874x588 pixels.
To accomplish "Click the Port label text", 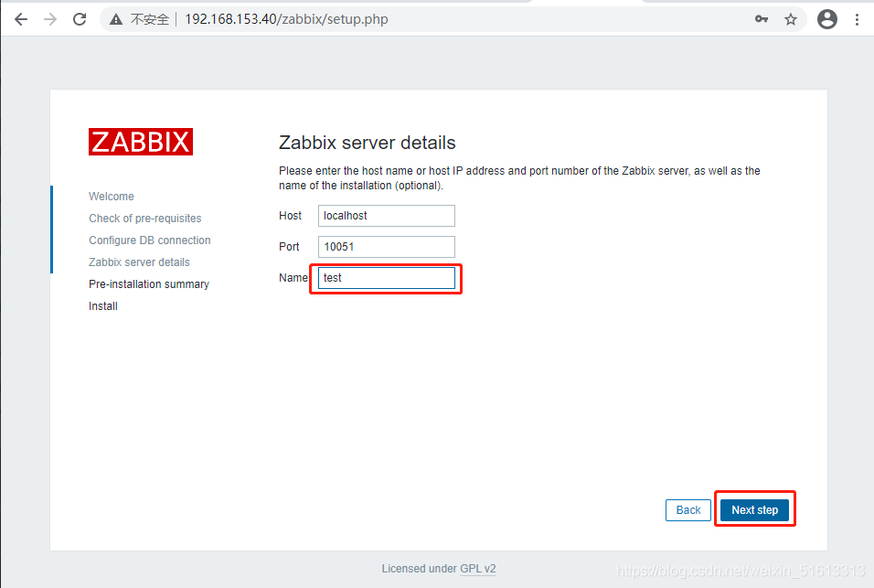I will click(289, 247).
